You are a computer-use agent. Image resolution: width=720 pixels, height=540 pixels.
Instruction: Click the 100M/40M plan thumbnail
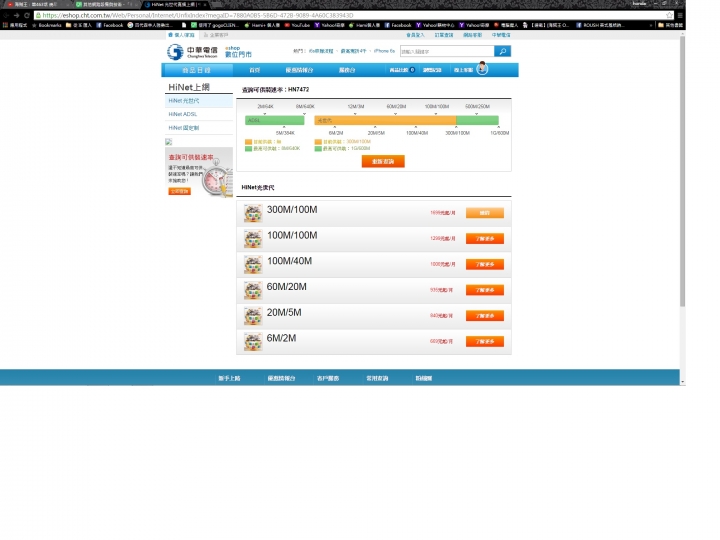pos(253,265)
